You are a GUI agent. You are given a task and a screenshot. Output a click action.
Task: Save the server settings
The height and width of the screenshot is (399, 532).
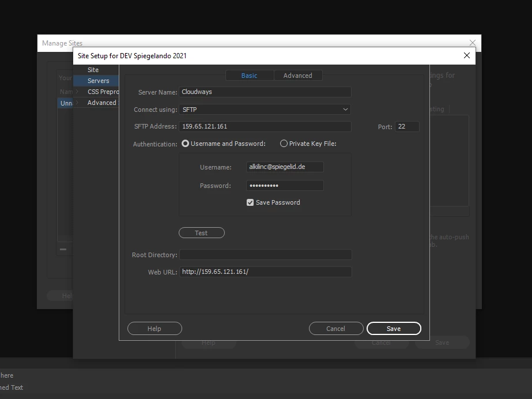(x=394, y=329)
